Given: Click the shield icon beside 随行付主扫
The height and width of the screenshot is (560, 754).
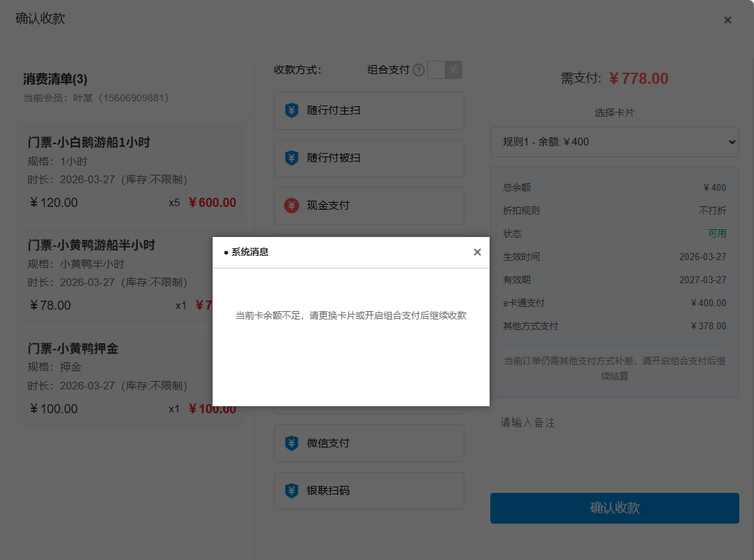Looking at the screenshot, I should pyautogui.click(x=292, y=110).
